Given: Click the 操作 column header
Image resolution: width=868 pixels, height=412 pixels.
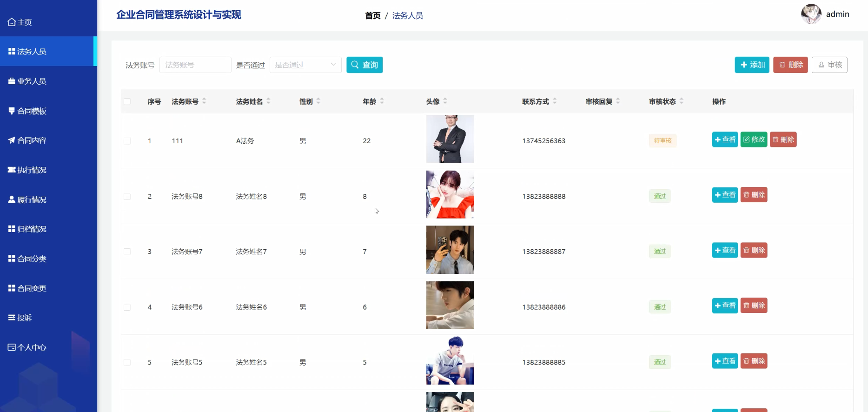Looking at the screenshot, I should pos(719,101).
